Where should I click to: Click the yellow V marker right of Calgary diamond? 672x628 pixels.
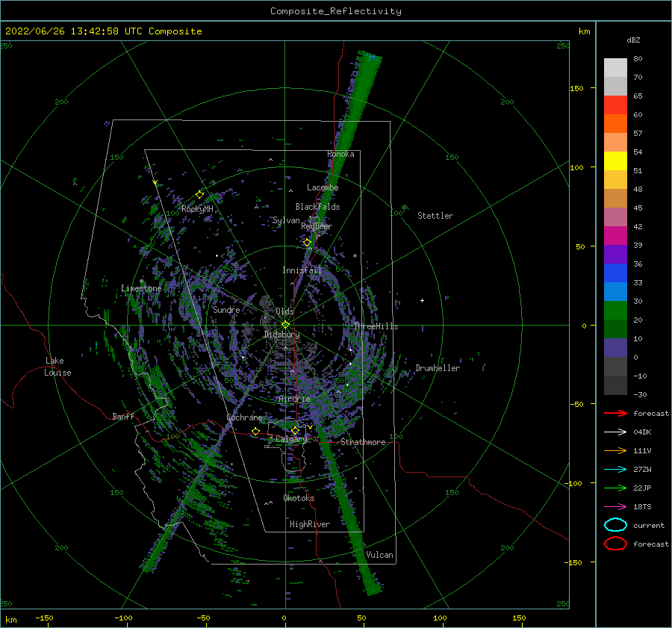coord(310,427)
